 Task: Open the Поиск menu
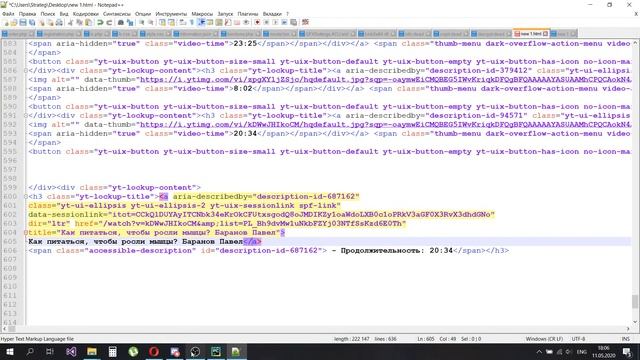[48, 14]
